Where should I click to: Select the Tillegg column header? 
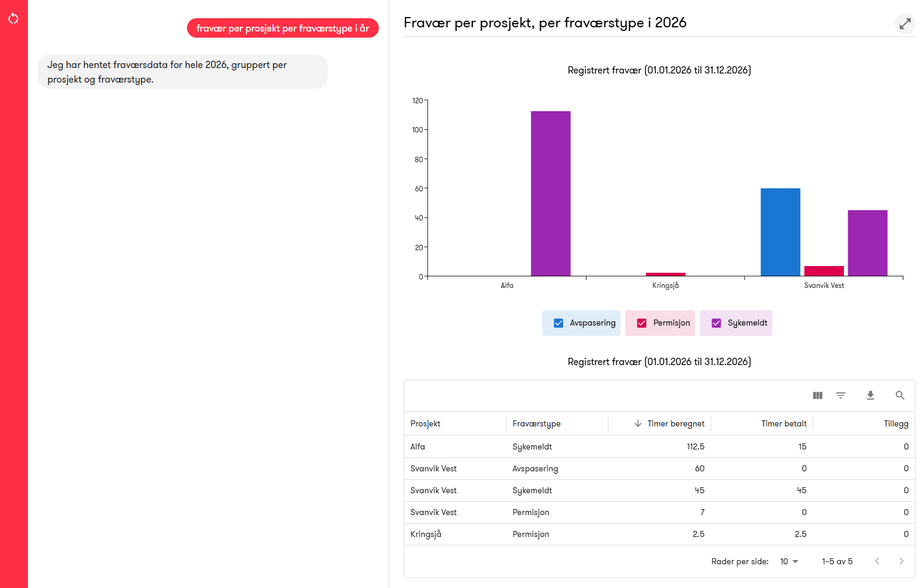coord(896,423)
